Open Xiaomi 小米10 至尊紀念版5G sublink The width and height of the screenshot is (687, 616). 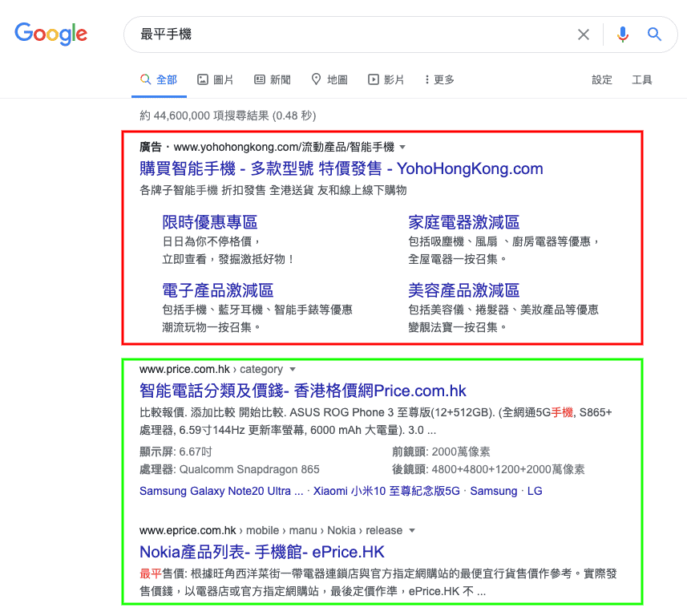coord(386,491)
